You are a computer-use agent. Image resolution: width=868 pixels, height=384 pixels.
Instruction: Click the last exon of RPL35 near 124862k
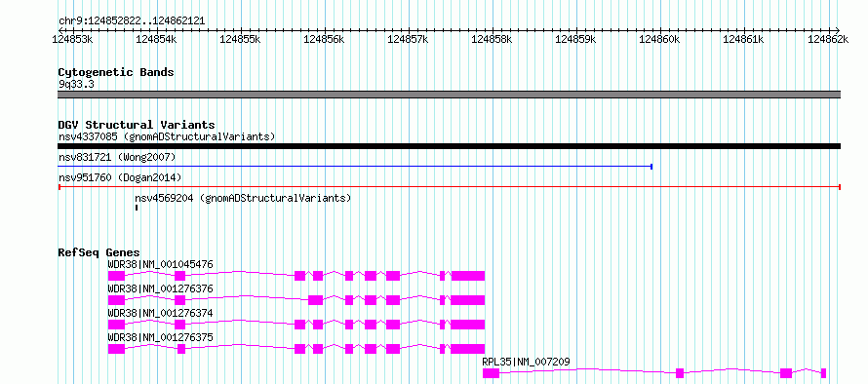(824, 373)
